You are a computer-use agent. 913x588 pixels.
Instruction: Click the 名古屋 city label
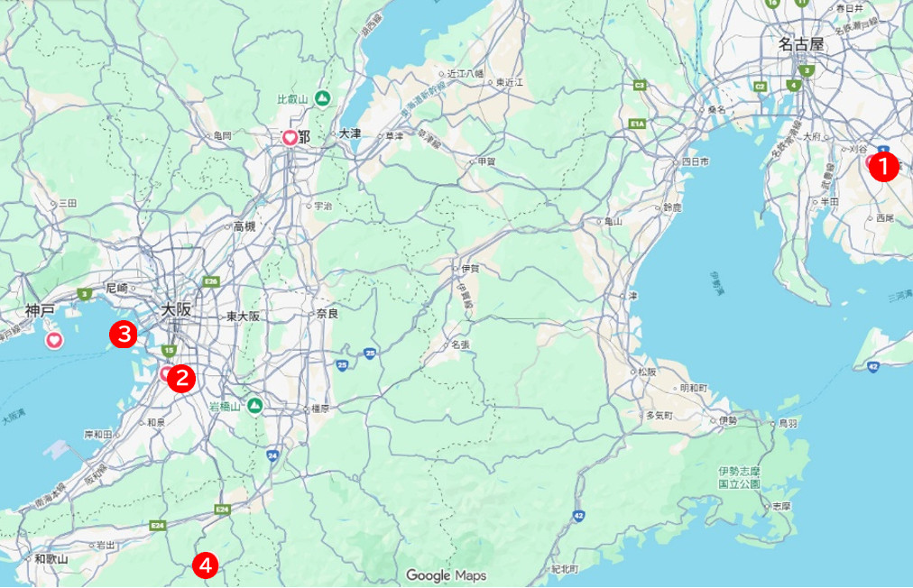[802, 42]
